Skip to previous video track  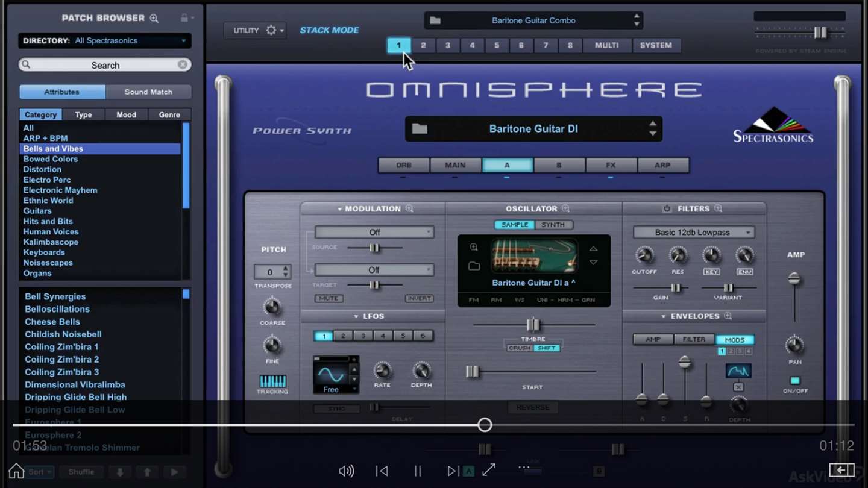pyautogui.click(x=382, y=471)
